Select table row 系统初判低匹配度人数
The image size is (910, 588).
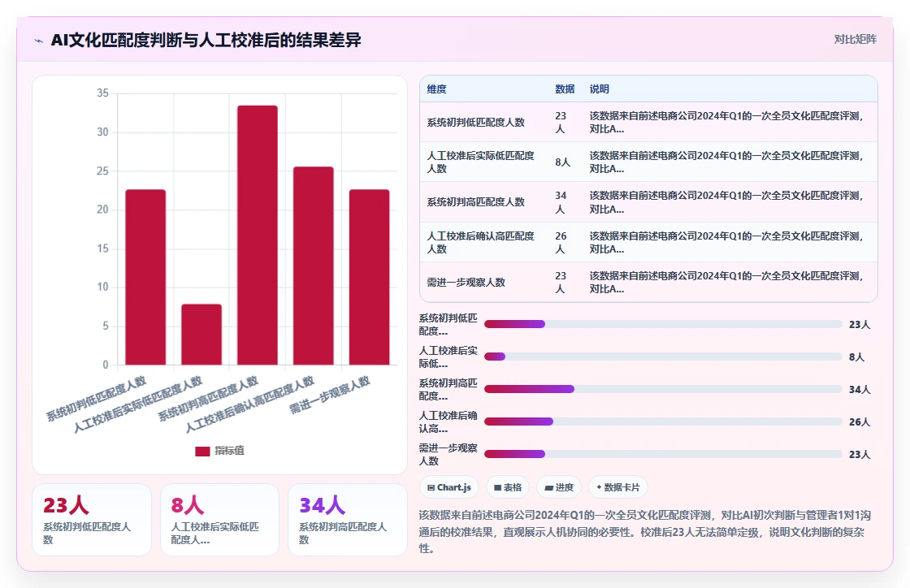(x=648, y=123)
